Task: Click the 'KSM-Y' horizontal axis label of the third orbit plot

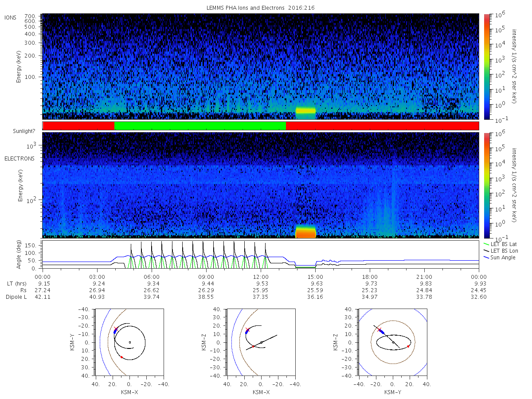Action: (393, 392)
